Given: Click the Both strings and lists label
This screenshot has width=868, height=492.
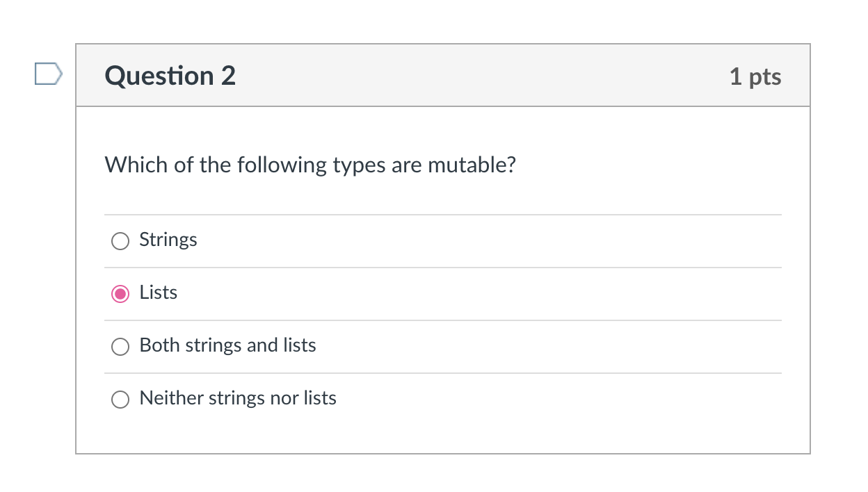Looking at the screenshot, I should point(228,345).
